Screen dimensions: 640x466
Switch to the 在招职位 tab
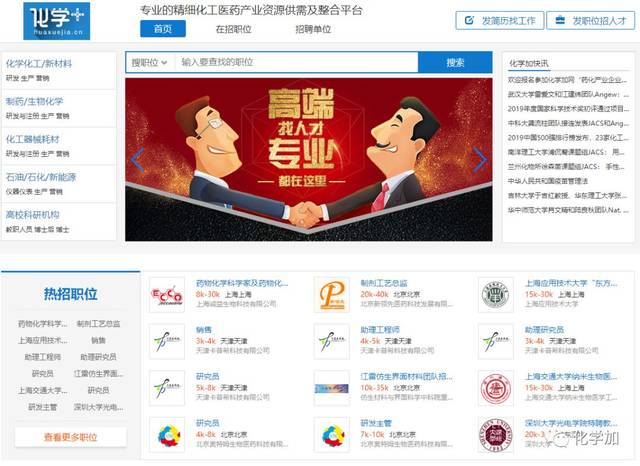233,29
